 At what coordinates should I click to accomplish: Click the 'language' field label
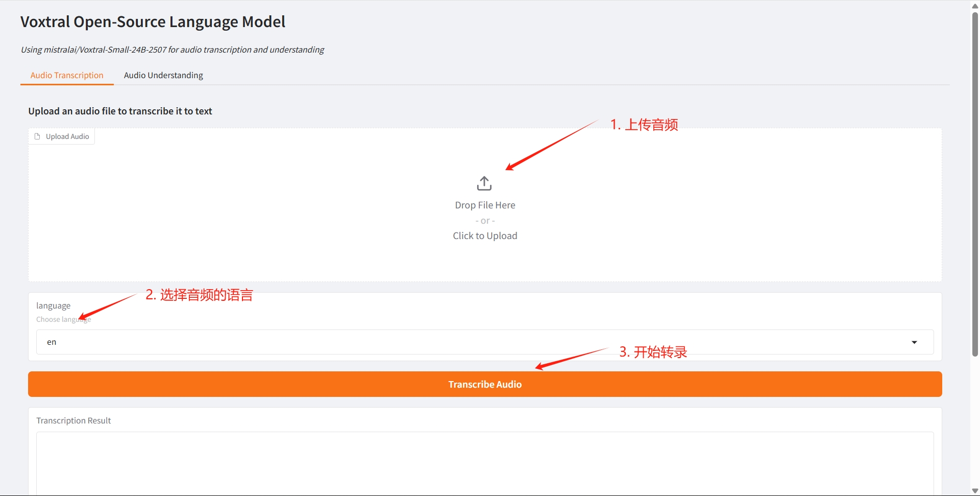click(53, 305)
